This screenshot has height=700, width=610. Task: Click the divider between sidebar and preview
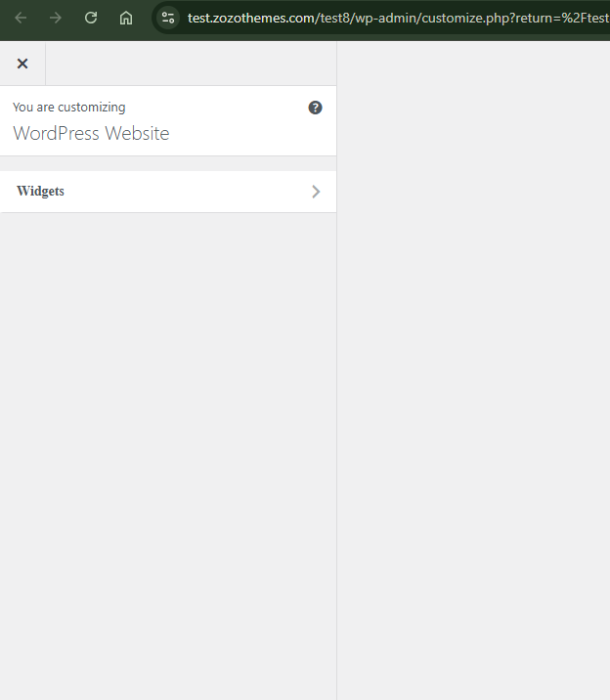coord(336,371)
